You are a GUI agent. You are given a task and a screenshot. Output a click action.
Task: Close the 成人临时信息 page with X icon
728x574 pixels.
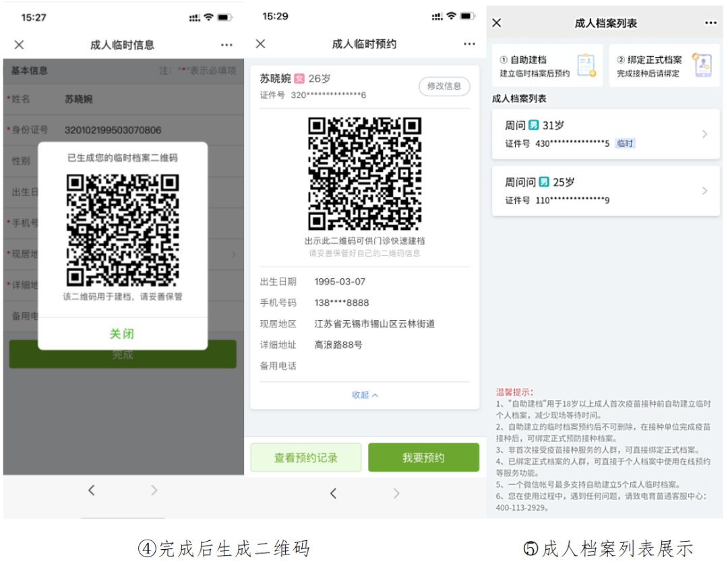[x=19, y=44]
